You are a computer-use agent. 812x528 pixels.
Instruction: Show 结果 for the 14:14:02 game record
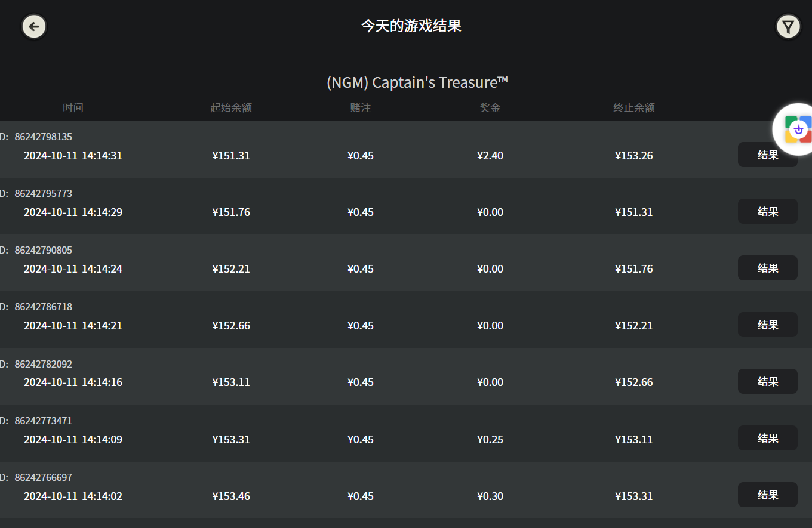(x=767, y=495)
